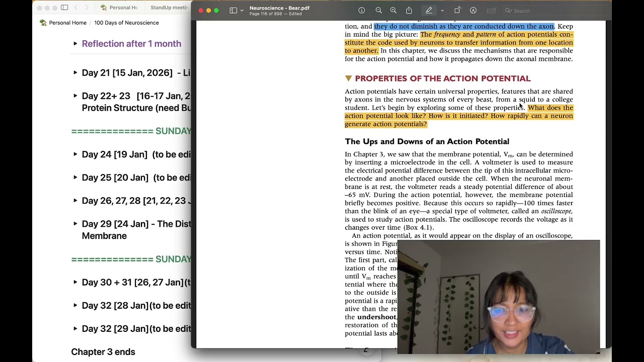Viewport: 644px width, 362px height.
Task: Expand the Day 26, 27, 28 toggle
Action: [75, 201]
